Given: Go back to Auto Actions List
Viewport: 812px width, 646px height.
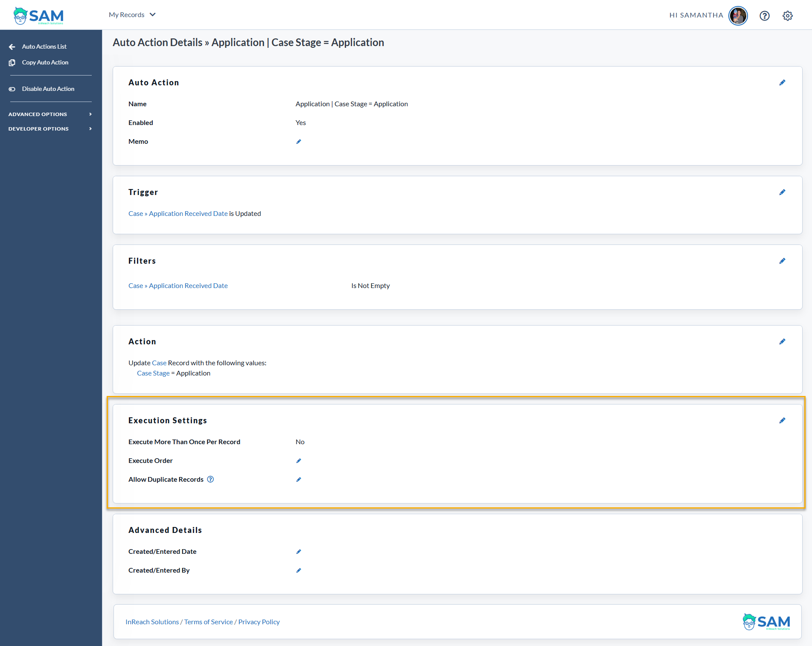Looking at the screenshot, I should click(x=44, y=47).
